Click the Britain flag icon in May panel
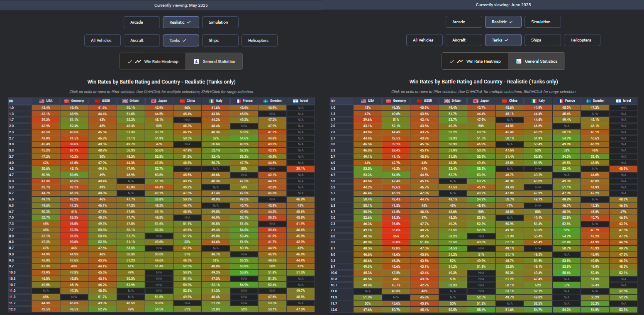This screenshot has width=644, height=315. pos(125,101)
